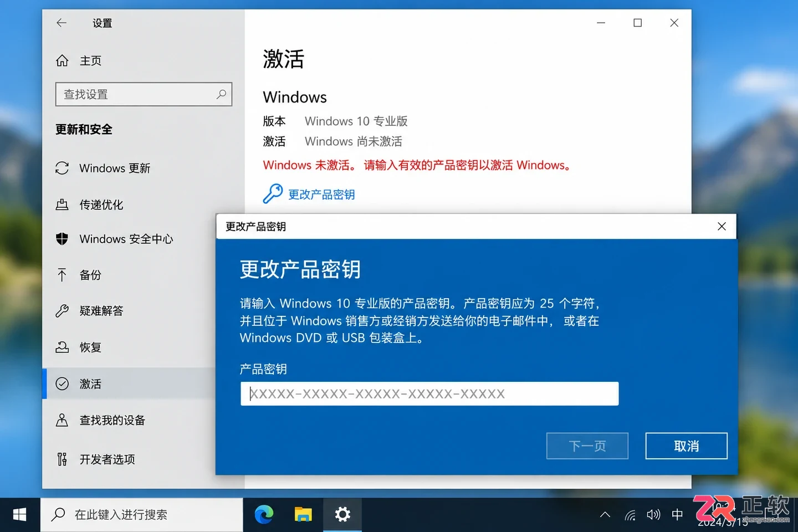Click the 传递优化 icon
Image resolution: width=798 pixels, height=532 pixels.
tap(62, 204)
